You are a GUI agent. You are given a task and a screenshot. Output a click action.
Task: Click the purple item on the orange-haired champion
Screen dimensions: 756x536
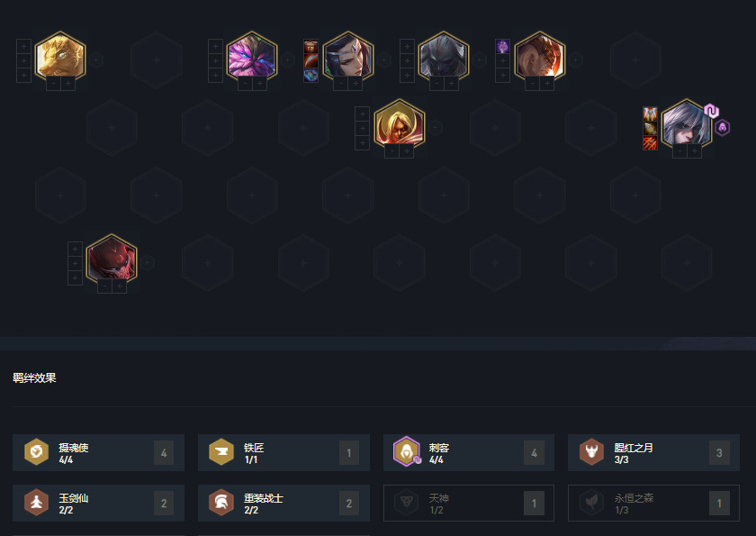coord(502,46)
